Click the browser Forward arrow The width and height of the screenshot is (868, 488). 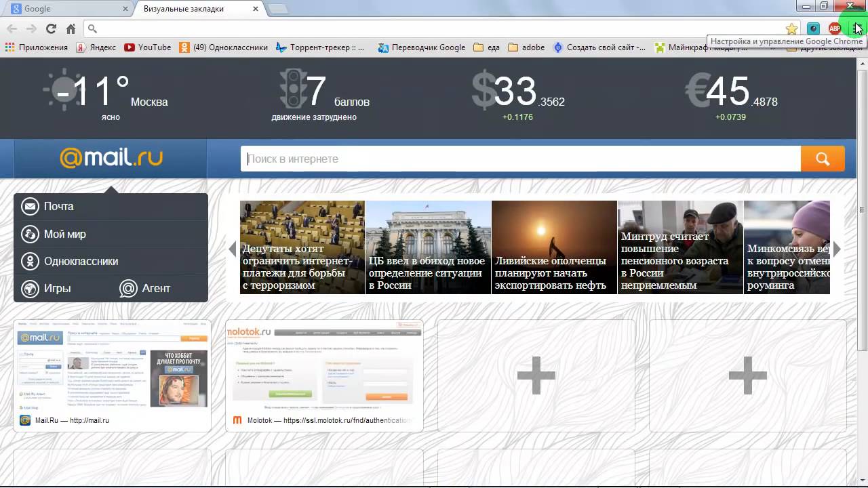[x=31, y=28]
